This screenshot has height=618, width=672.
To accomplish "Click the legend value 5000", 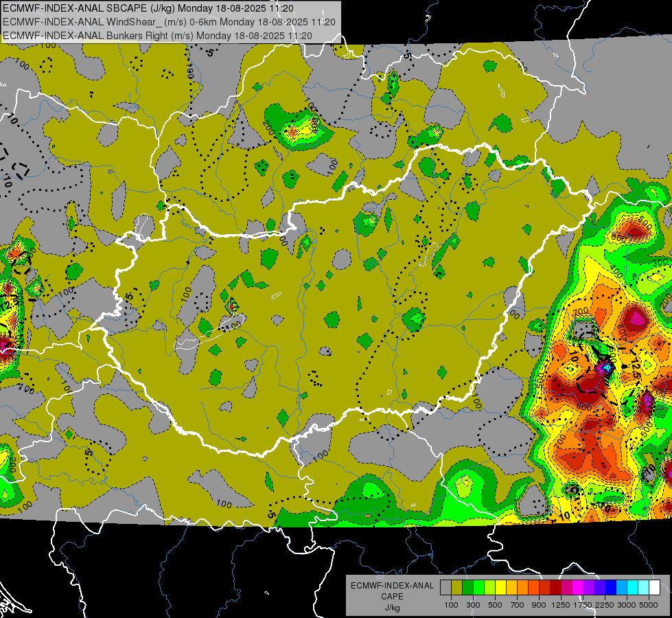I will tap(649, 605).
